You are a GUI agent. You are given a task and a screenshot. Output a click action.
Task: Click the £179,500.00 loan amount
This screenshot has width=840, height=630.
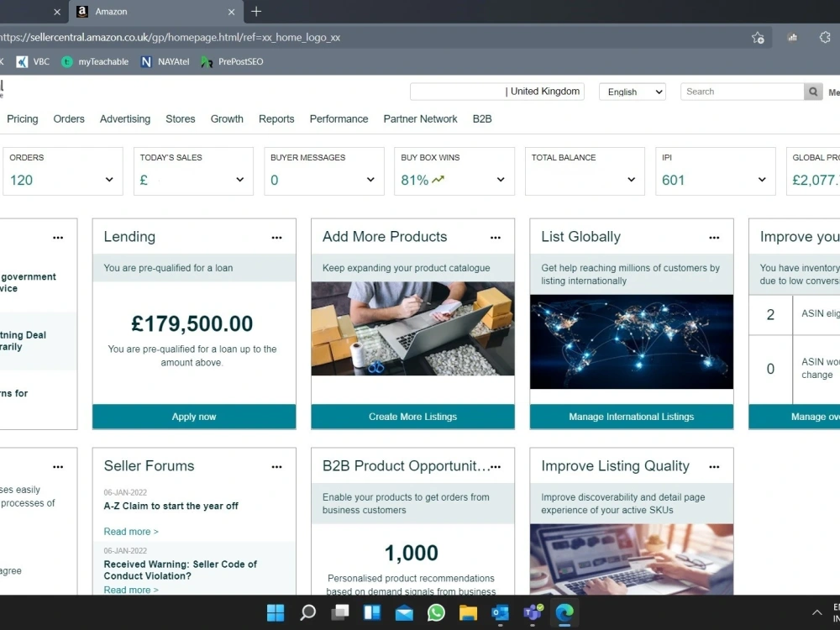[192, 323]
